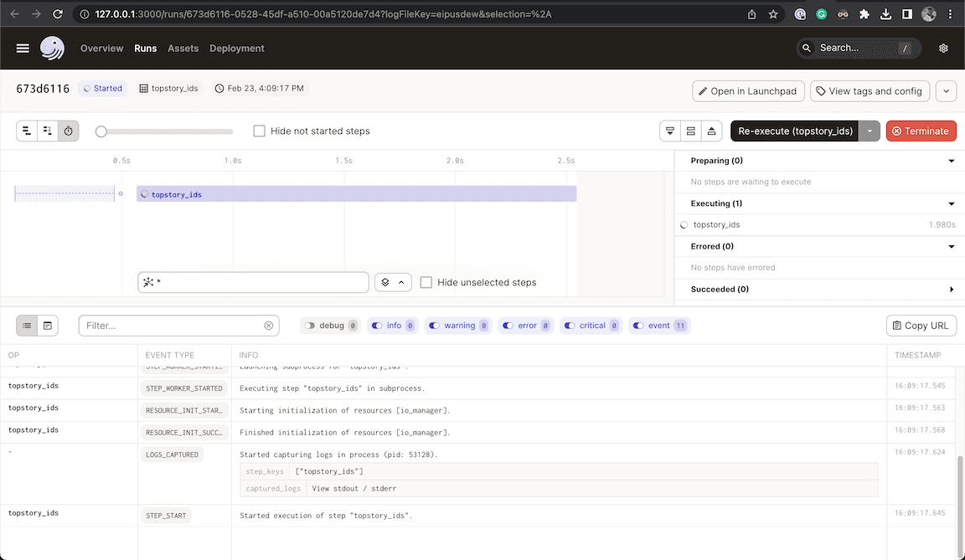
Task: Click the Terminate button
Action: pyautogui.click(x=921, y=131)
